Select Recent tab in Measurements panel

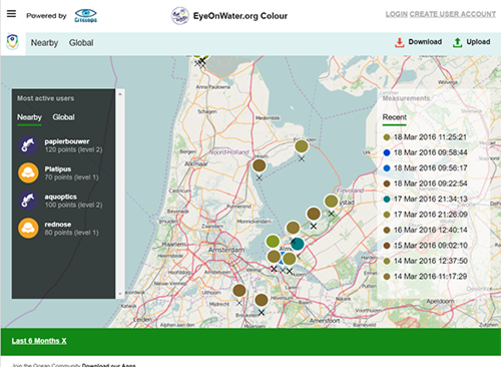394,117
